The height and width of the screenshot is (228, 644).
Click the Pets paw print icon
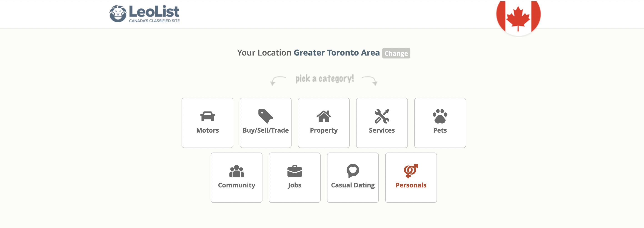pyautogui.click(x=440, y=116)
